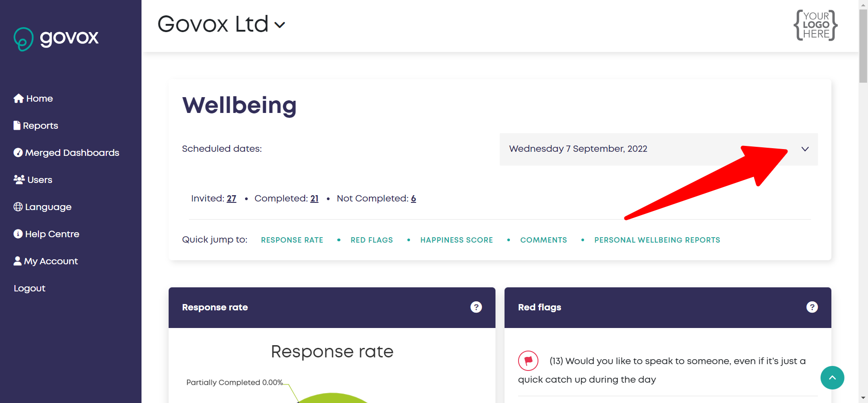
Task: Click the red flag icon beside question 13
Action: click(x=528, y=361)
